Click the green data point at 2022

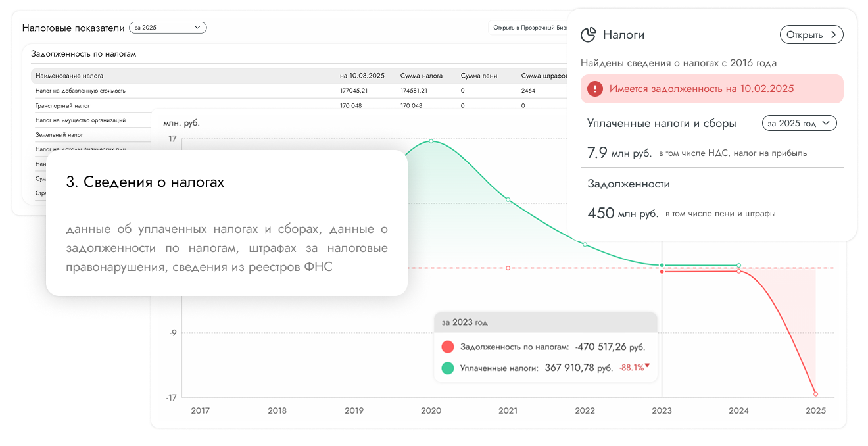pyautogui.click(x=585, y=245)
